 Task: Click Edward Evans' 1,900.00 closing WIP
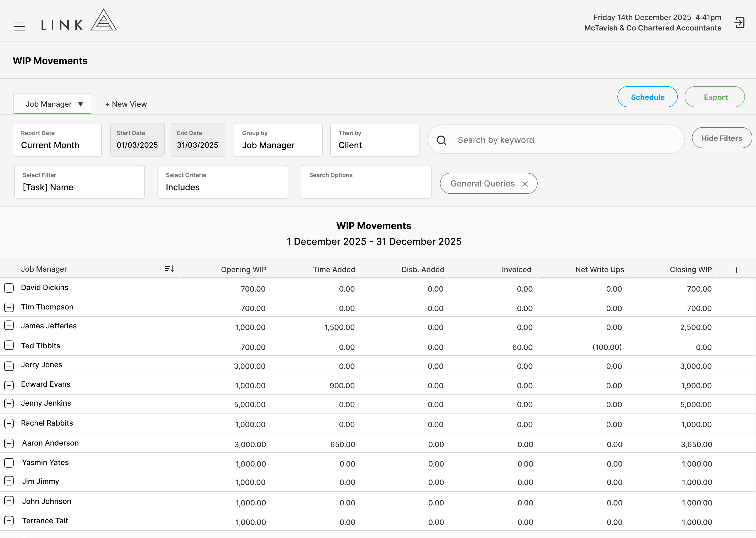[696, 386]
